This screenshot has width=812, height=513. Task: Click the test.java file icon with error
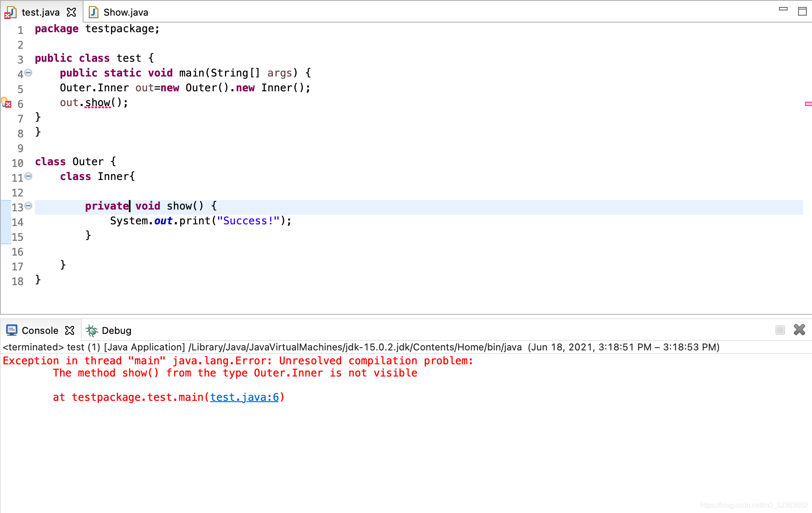[10, 13]
